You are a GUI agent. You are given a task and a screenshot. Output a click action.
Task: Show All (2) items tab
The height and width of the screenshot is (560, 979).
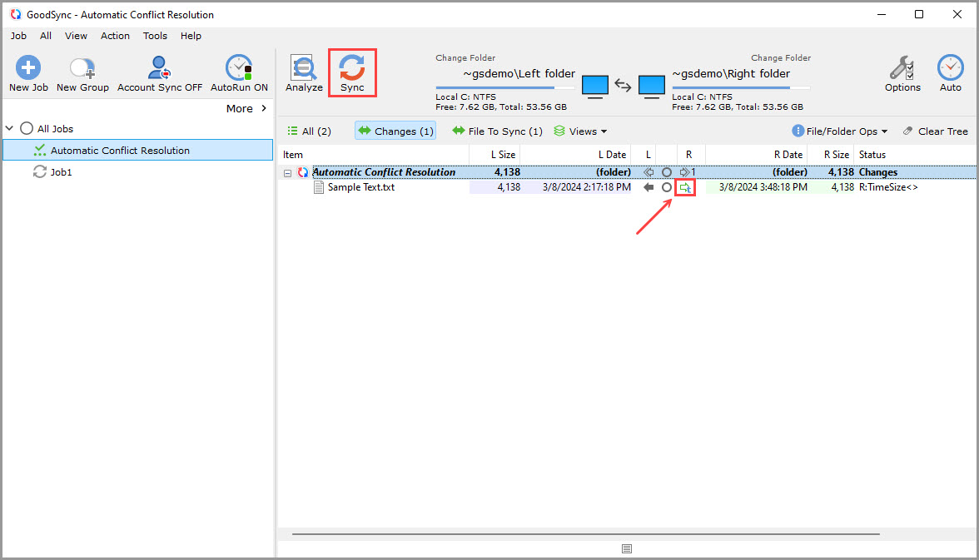point(309,131)
